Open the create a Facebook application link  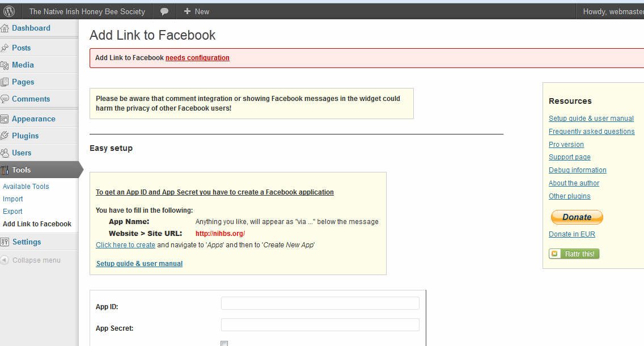tap(215, 192)
